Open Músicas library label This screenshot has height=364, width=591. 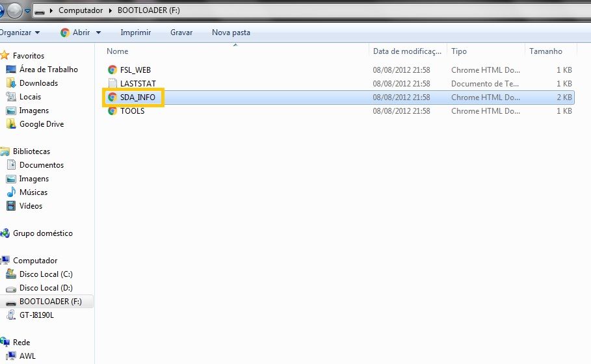coord(33,192)
